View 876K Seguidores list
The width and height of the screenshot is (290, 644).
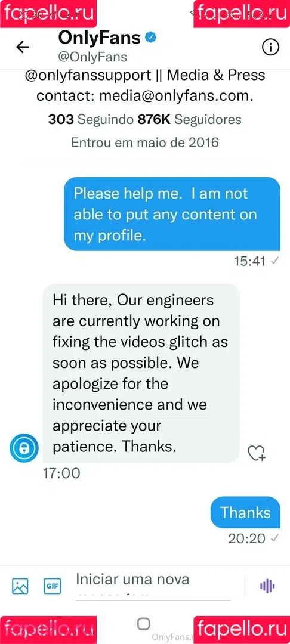point(189,119)
